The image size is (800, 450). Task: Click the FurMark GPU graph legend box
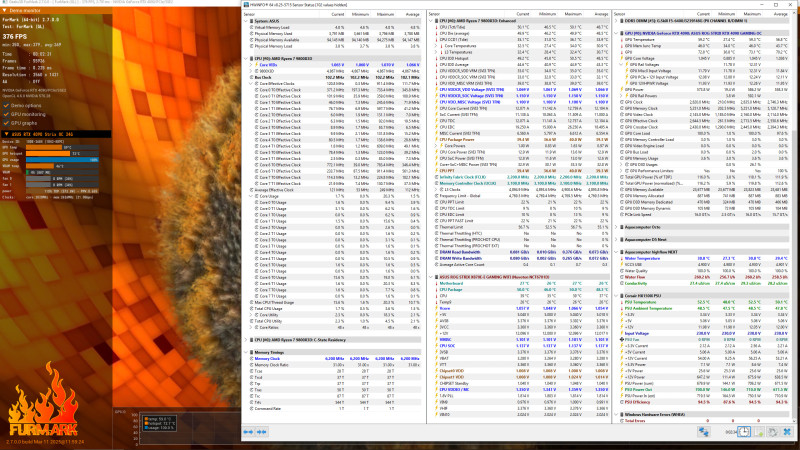click(158, 423)
